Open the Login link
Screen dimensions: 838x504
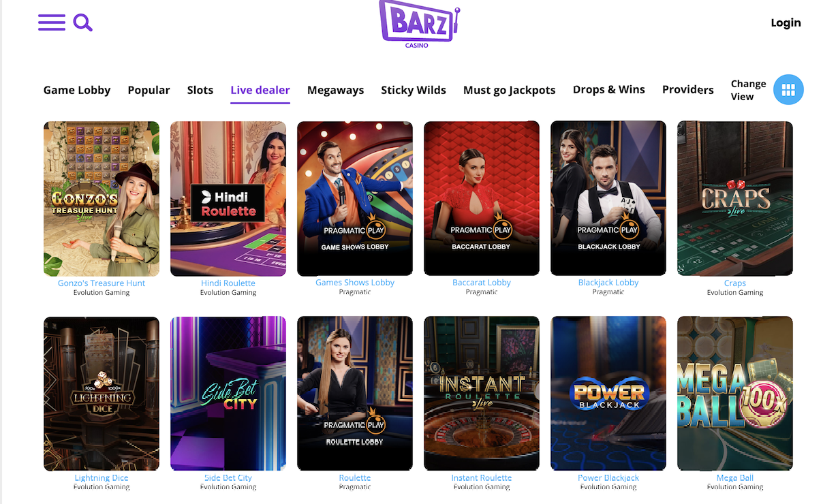coord(786,22)
